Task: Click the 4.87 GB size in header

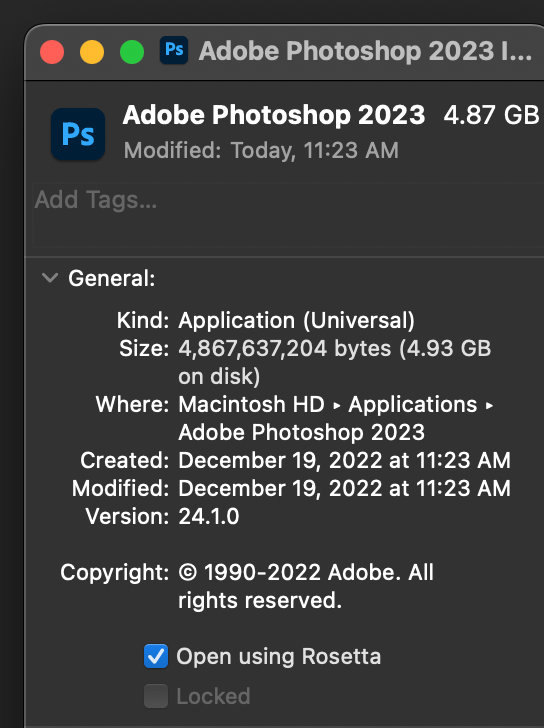Action: [492, 115]
